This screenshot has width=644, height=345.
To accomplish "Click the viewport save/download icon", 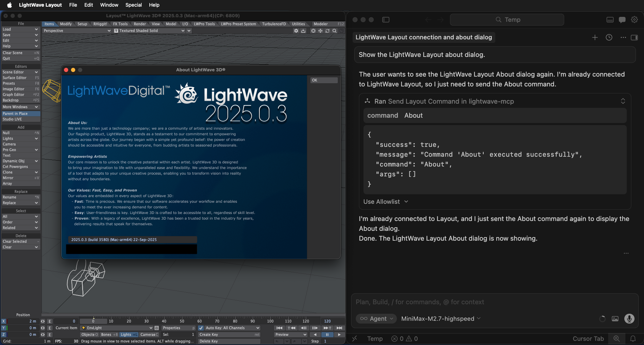I will [303, 31].
